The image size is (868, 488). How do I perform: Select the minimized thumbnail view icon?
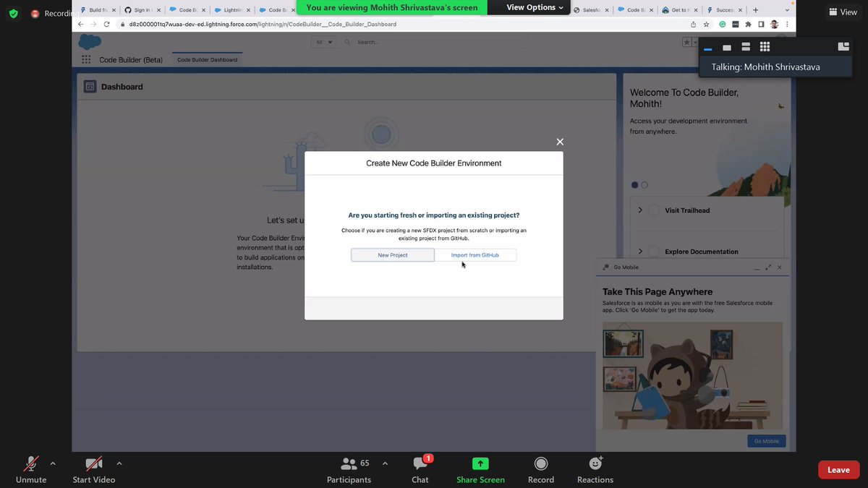[x=708, y=48]
